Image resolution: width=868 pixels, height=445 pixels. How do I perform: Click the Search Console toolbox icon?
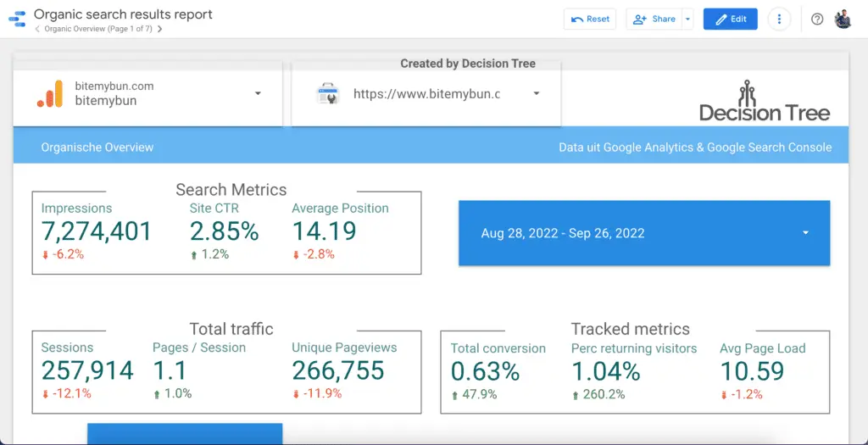point(328,93)
